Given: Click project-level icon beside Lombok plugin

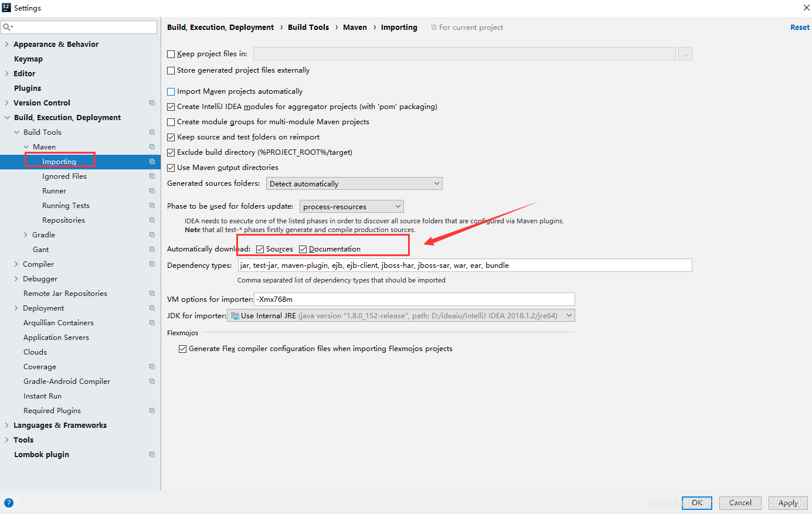Looking at the screenshot, I should (152, 454).
